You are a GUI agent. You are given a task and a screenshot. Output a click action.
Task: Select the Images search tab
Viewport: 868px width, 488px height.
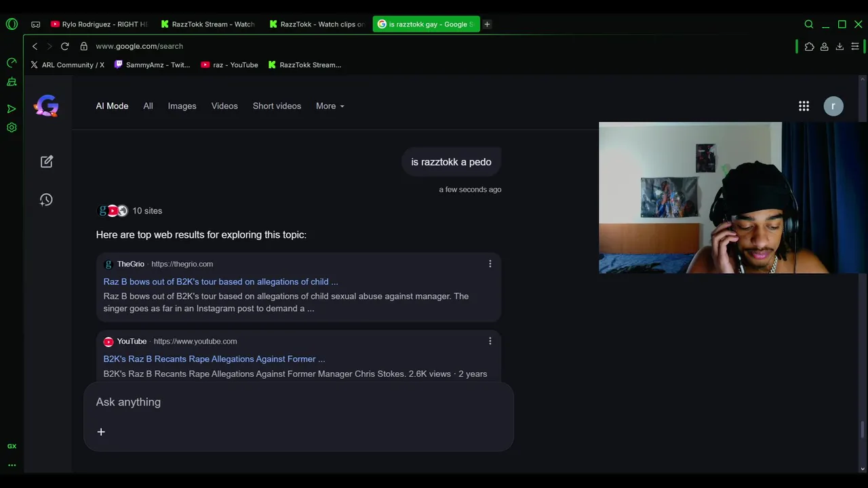tap(182, 106)
